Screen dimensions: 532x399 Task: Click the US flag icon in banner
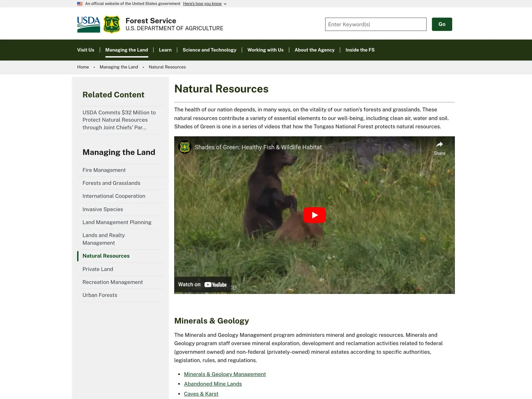(x=80, y=4)
